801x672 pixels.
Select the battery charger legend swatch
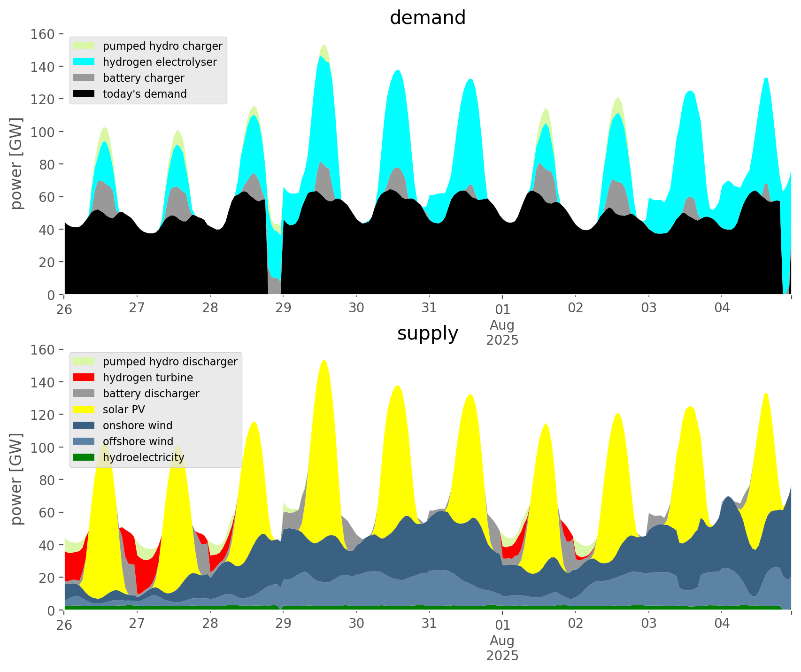click(84, 78)
